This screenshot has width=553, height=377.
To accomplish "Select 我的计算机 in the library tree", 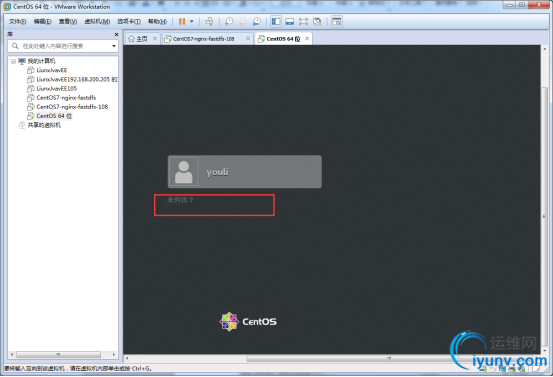I will tap(42, 61).
